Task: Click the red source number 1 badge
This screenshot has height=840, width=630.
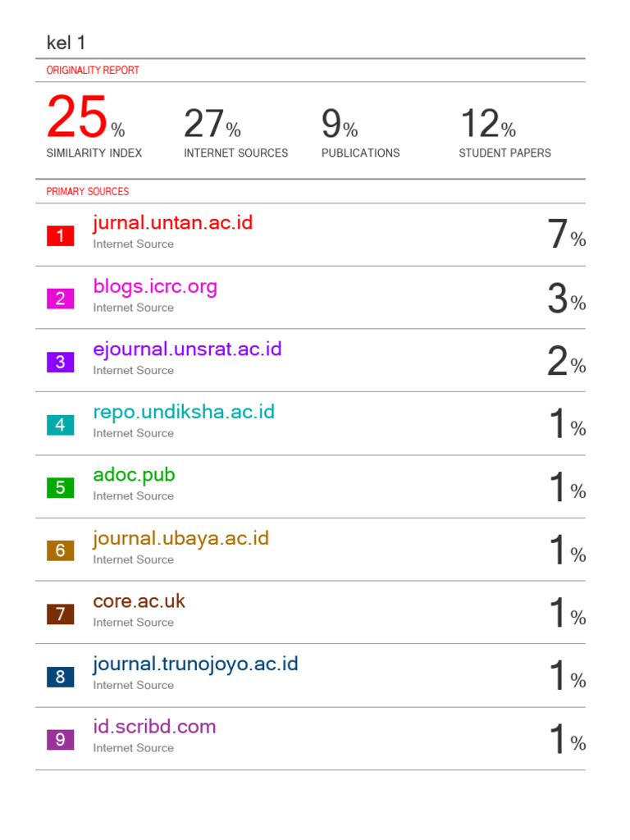Action: [x=60, y=236]
